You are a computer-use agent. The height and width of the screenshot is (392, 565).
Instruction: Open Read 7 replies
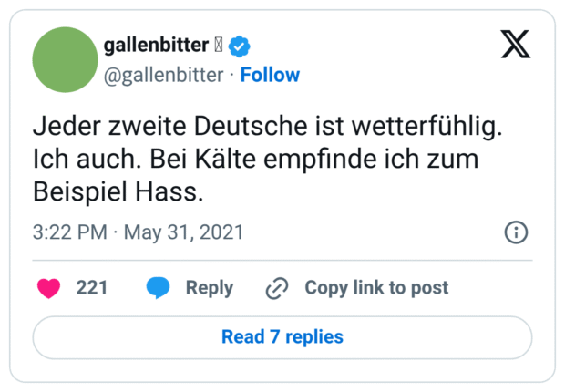[x=282, y=337]
